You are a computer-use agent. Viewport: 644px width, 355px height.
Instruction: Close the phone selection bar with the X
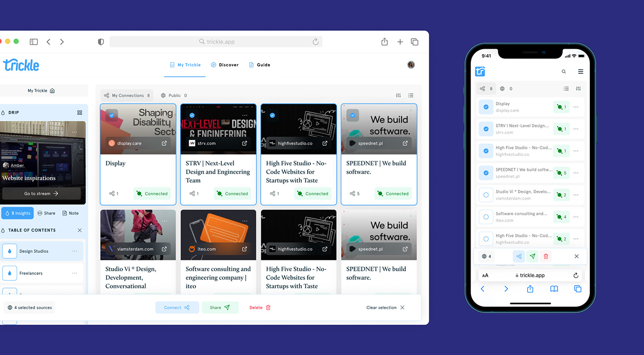(x=577, y=257)
